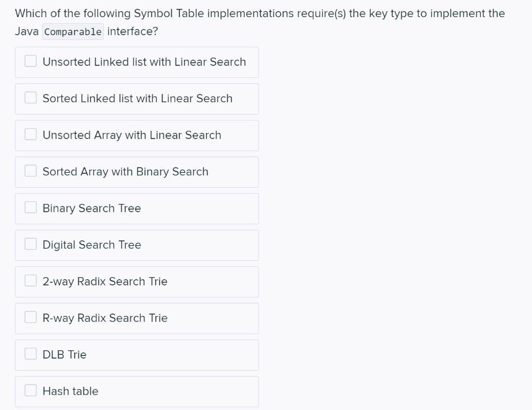The image size is (532, 410).
Task: Tick the Sorted Array with Binary Search checkbox
Action: (x=31, y=171)
